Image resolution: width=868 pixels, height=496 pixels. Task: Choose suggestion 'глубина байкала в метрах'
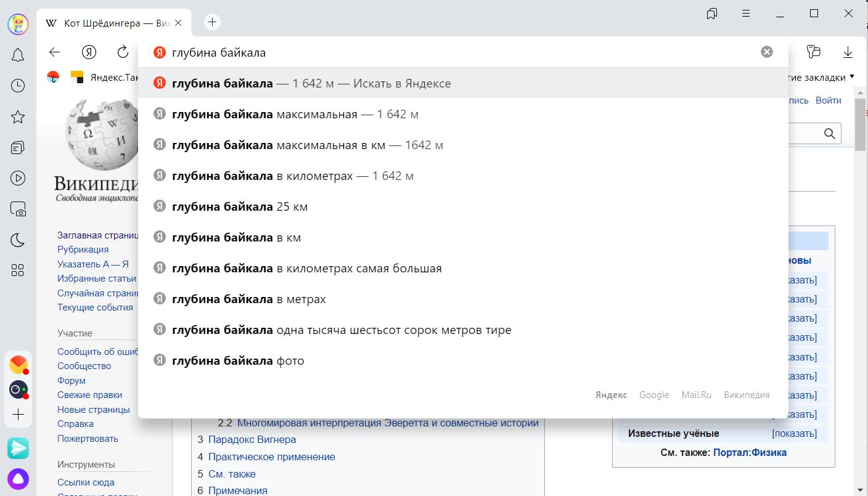(x=463, y=299)
